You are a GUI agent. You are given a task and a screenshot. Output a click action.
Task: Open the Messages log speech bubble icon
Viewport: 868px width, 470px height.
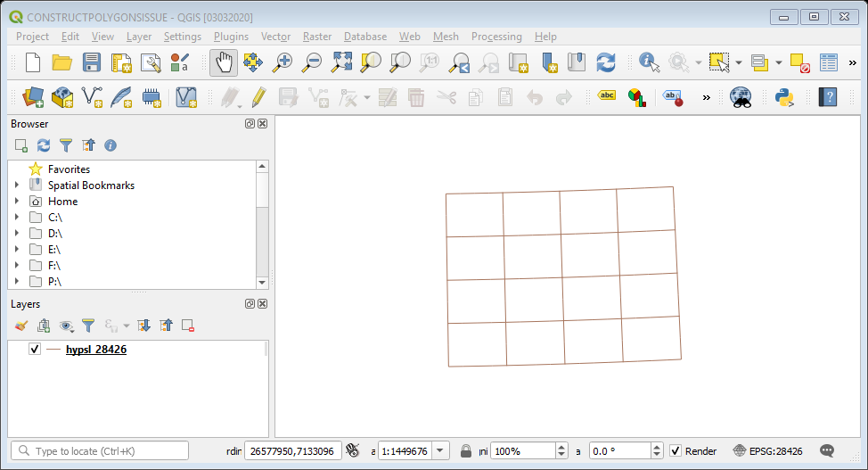(x=827, y=450)
